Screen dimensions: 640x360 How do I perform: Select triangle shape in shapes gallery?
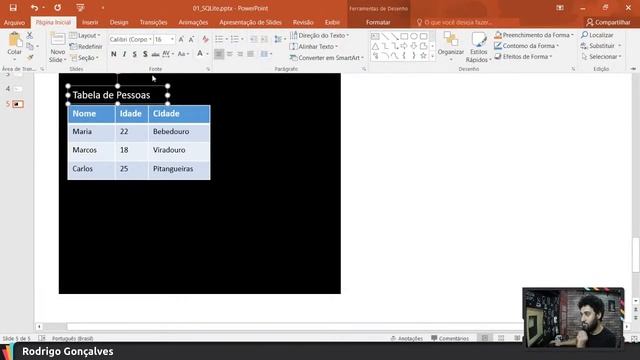click(x=375, y=46)
